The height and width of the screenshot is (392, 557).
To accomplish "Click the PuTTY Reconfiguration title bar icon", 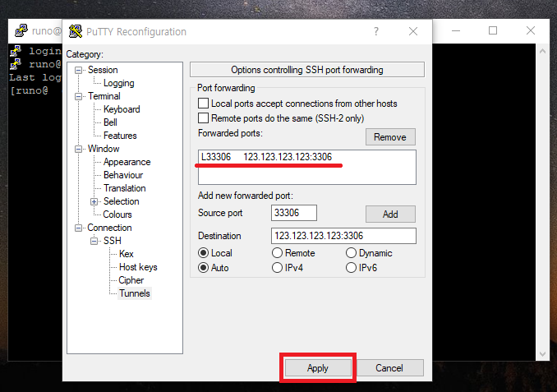I will coord(76,31).
